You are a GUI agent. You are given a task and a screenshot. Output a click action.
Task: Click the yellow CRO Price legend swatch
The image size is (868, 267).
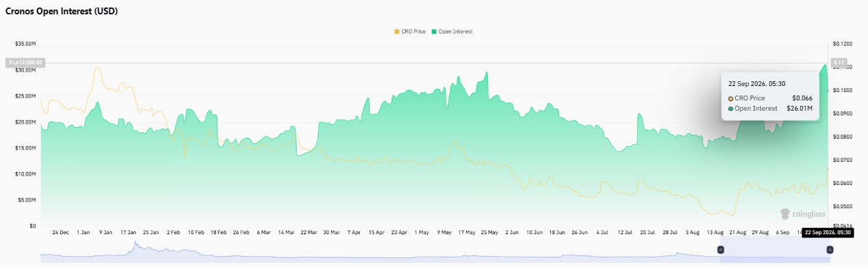pyautogui.click(x=397, y=31)
